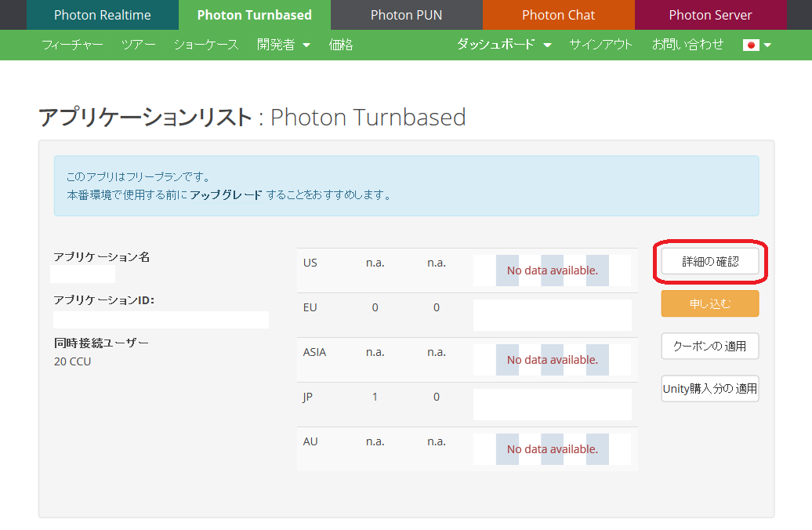Click サインアウト to sign out
The height and width of the screenshot is (530, 812).
point(600,45)
